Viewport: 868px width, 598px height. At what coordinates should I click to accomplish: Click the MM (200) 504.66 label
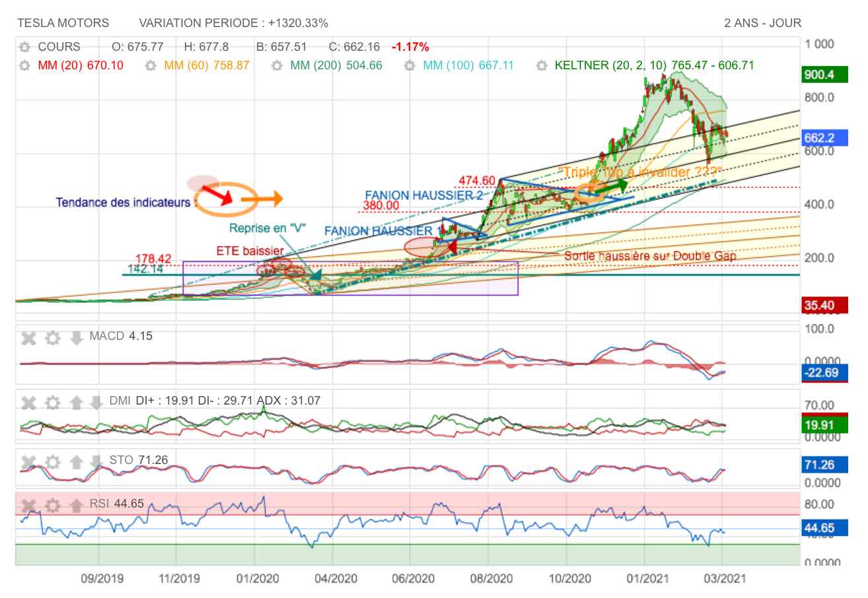[336, 66]
